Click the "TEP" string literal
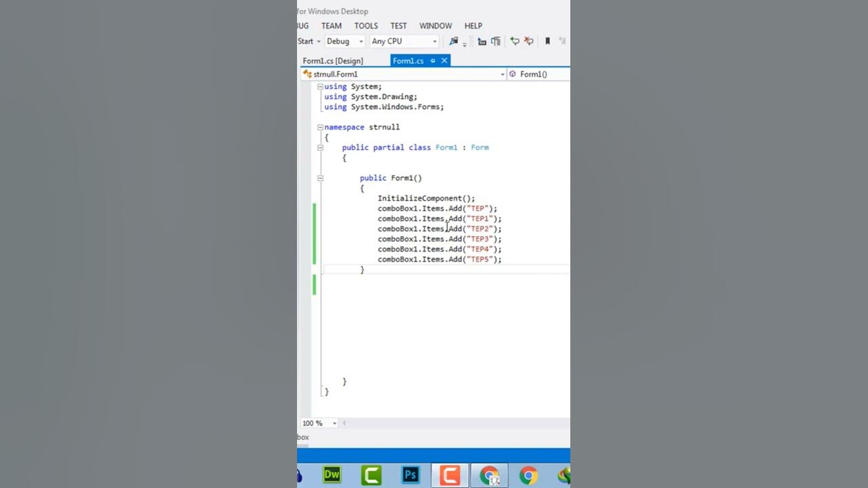Image resolution: width=868 pixels, height=488 pixels. tap(477, 209)
